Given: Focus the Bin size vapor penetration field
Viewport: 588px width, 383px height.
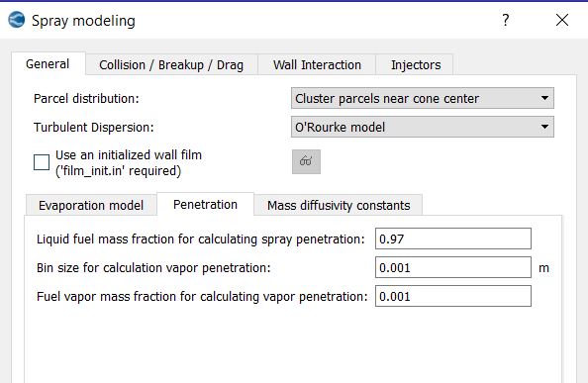Looking at the screenshot, I should pyautogui.click(x=453, y=267).
